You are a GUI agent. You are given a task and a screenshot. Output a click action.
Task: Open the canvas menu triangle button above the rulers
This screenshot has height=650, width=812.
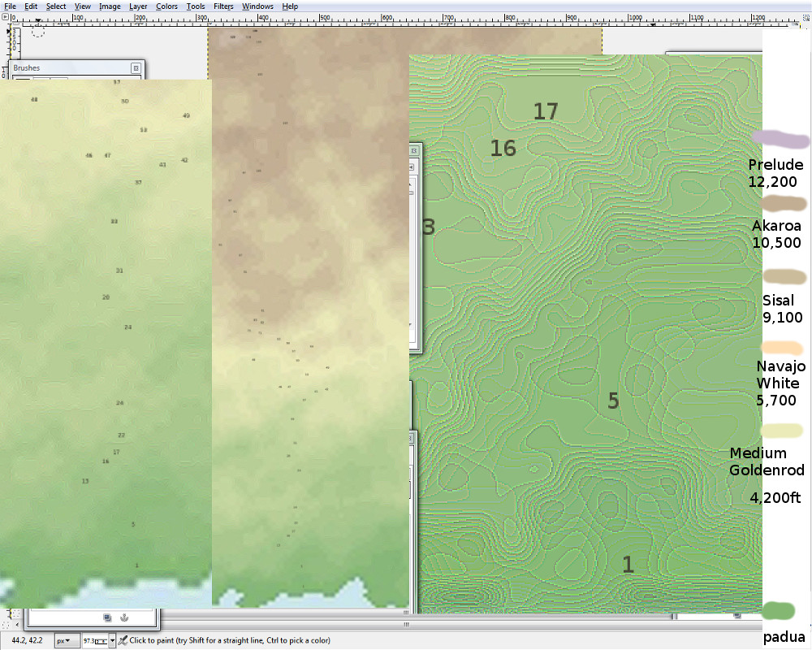click(7, 16)
